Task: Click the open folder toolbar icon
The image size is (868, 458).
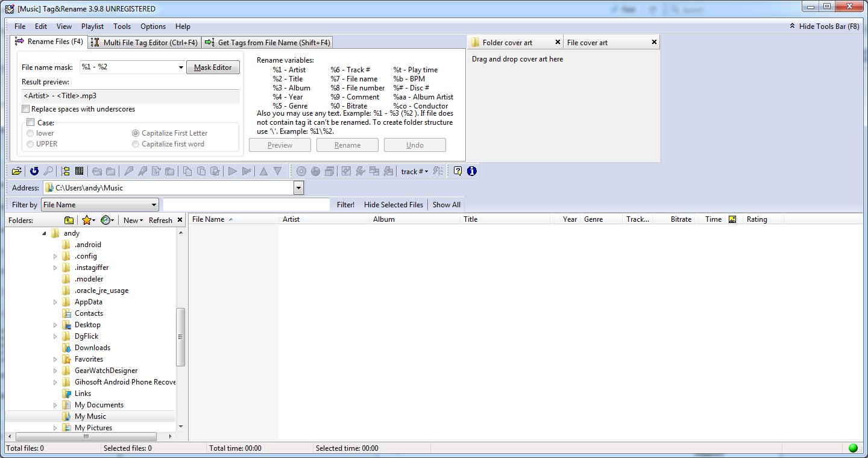Action: coord(16,171)
